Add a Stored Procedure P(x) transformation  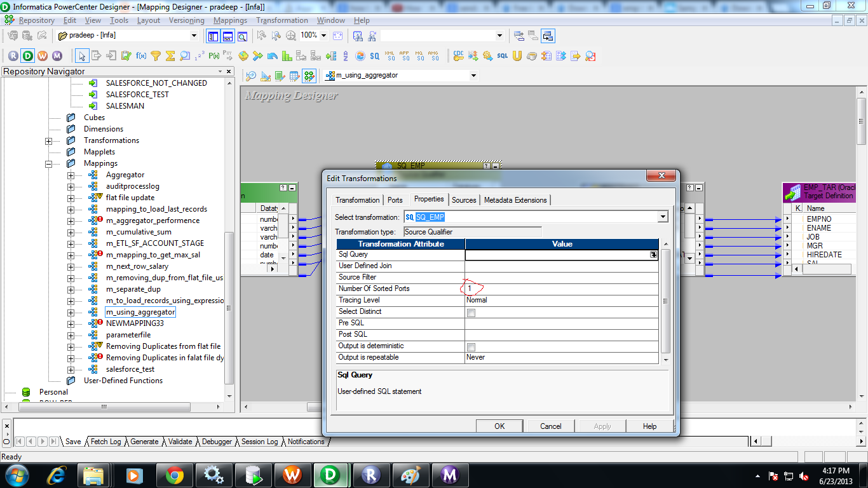(214, 56)
